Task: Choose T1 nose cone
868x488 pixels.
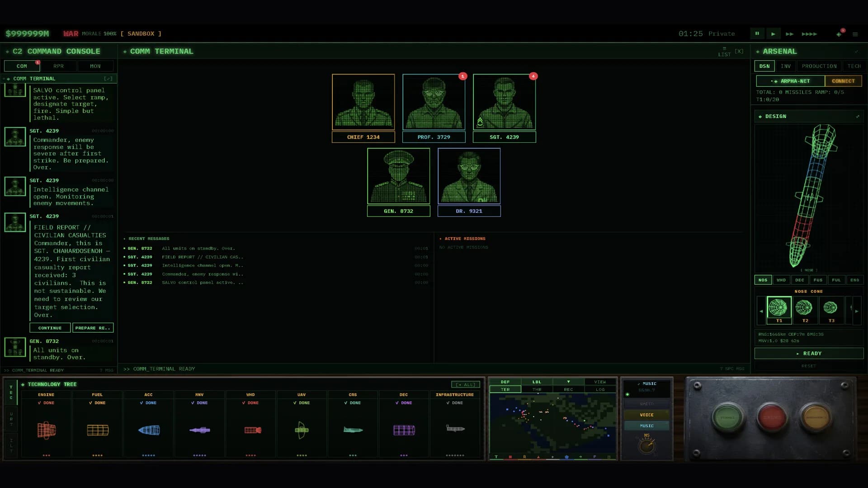Action: click(x=779, y=310)
